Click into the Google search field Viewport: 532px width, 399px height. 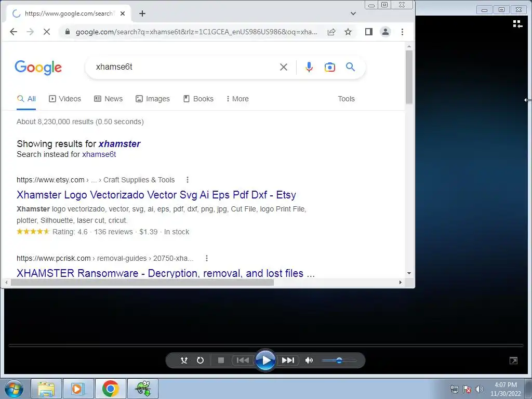point(183,67)
